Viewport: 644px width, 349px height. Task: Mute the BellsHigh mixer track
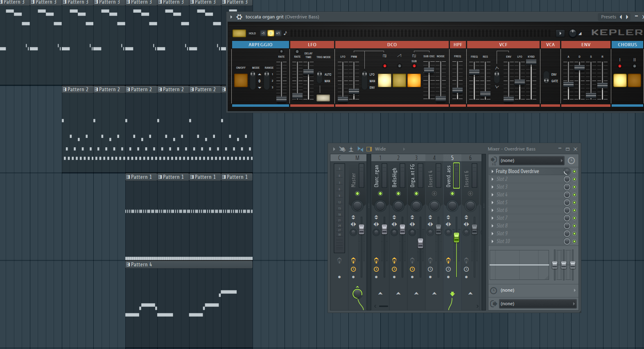pyautogui.click(x=398, y=194)
